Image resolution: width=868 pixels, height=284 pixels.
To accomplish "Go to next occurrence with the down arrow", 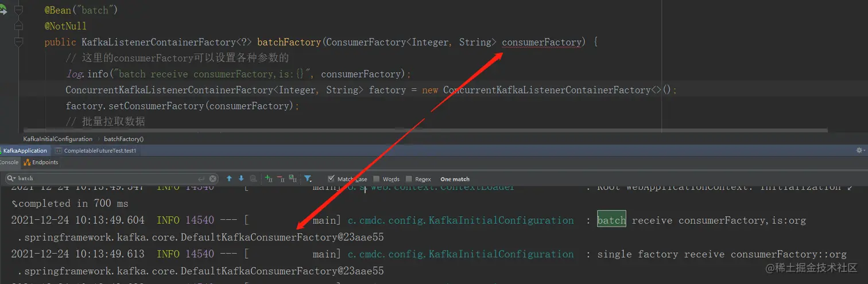I will coord(241,178).
